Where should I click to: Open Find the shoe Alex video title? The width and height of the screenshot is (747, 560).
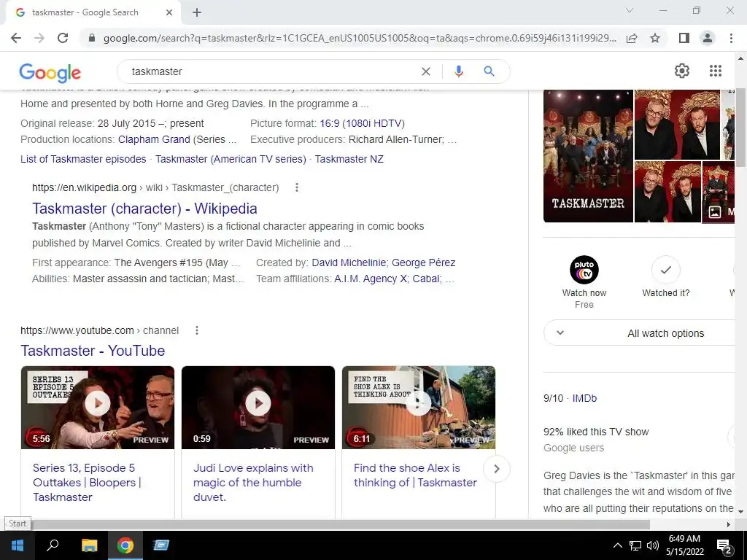click(x=415, y=475)
